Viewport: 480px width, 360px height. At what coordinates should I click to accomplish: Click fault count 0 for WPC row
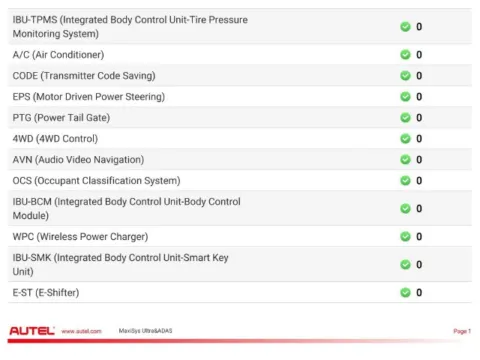click(419, 237)
